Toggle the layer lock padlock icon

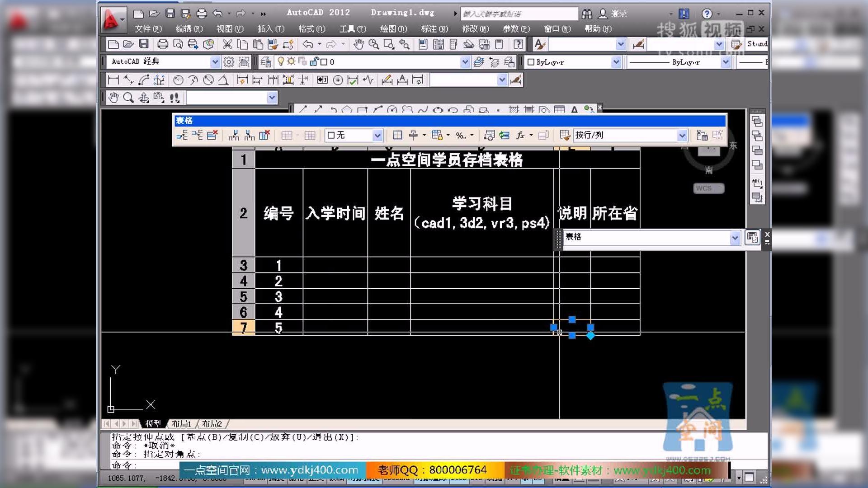[x=314, y=62]
